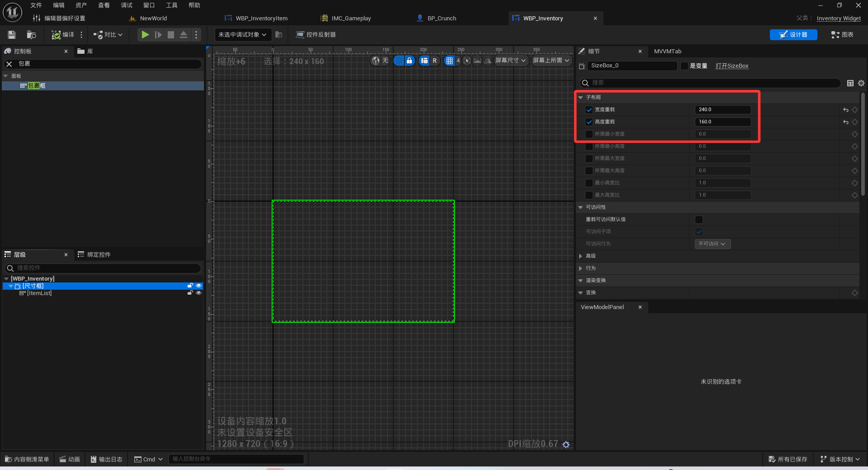
Task: Switch to BP_Crunch tab
Action: tap(436, 19)
